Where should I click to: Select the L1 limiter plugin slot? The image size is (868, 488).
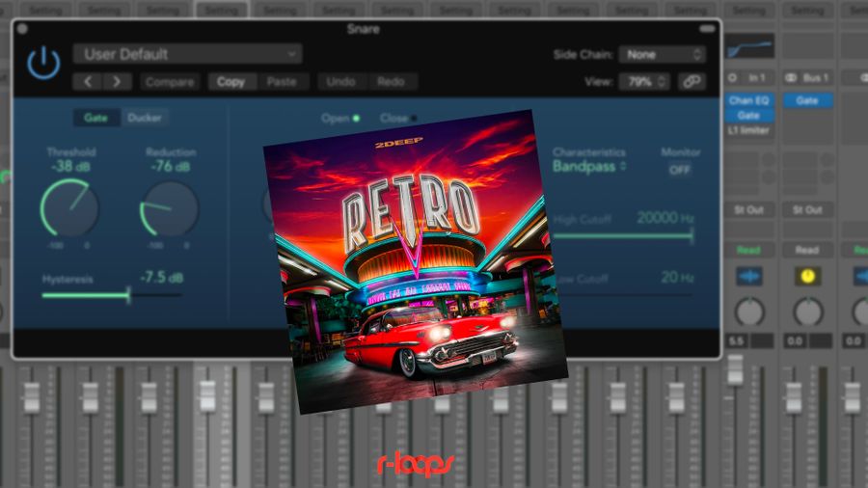click(x=749, y=130)
